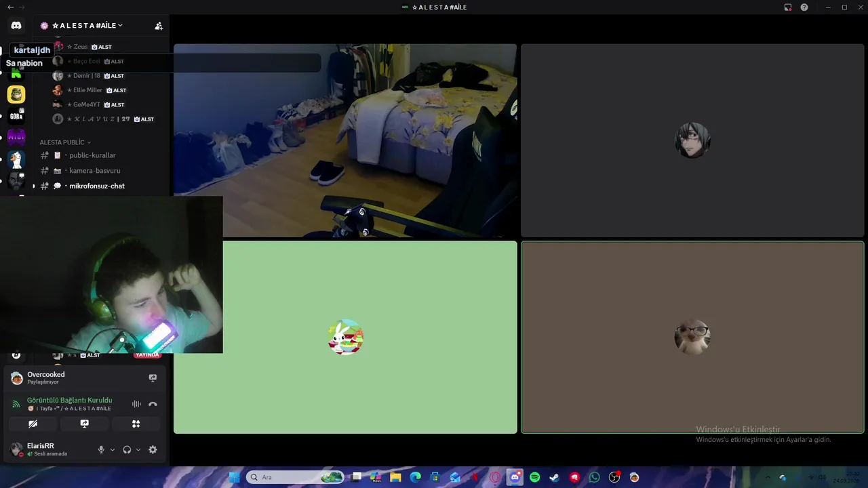Open the bearded man server icon
This screenshot has height=488, width=868.
click(16, 181)
